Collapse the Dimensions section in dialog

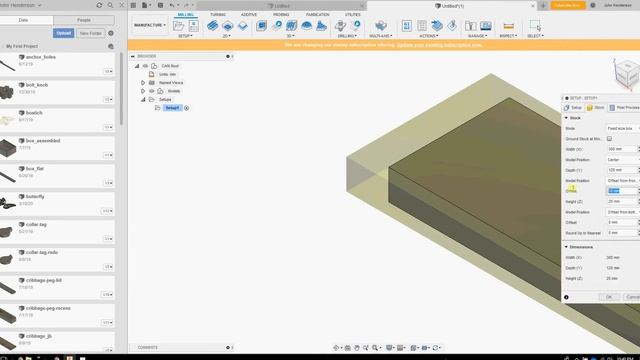pyautogui.click(x=566, y=247)
